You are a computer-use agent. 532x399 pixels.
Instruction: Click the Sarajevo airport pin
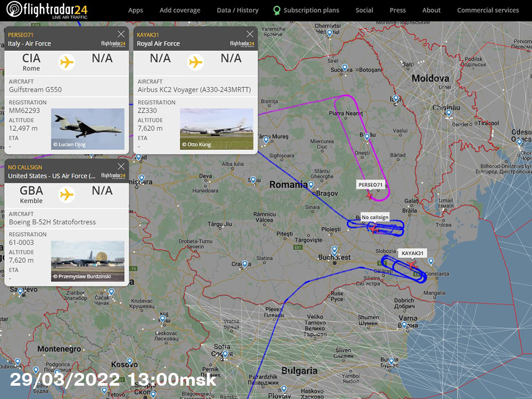[20, 292]
